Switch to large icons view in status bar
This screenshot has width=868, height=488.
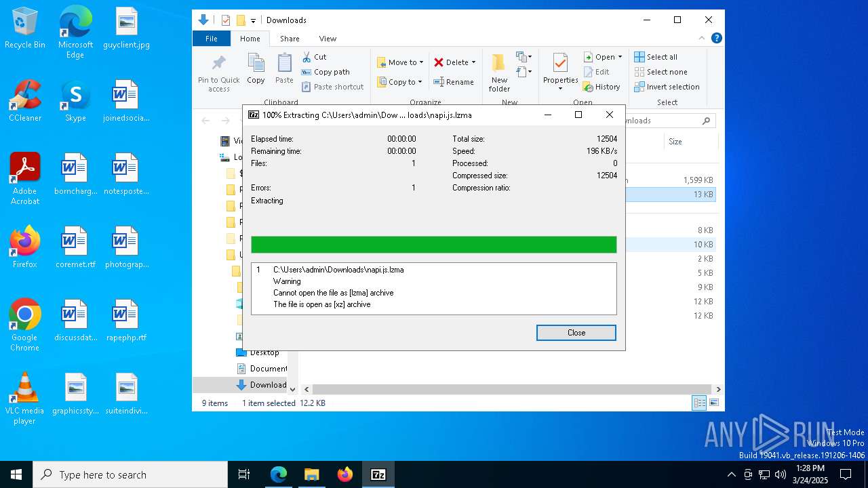(713, 403)
